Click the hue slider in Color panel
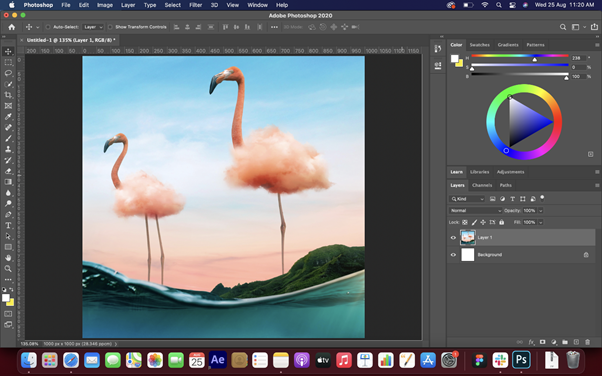The image size is (602, 376). coord(520,56)
